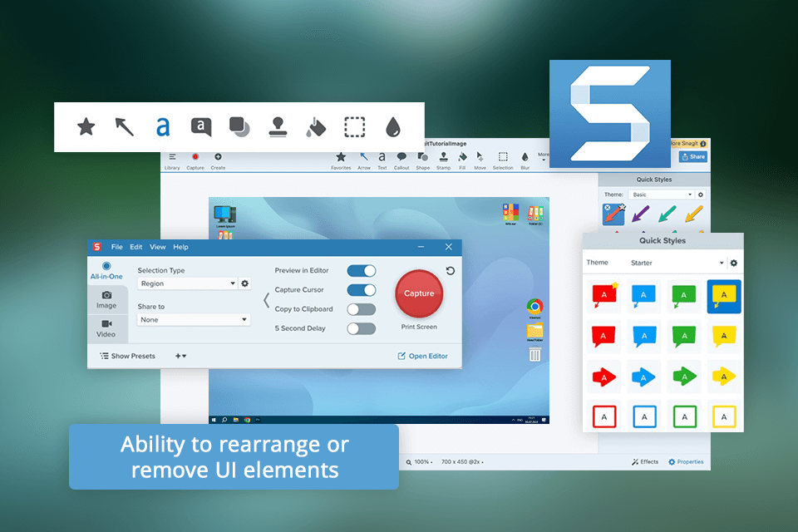This screenshot has height=532, width=798.
Task: Select the Callout bubble tool in enlarged strip
Action: click(x=201, y=126)
